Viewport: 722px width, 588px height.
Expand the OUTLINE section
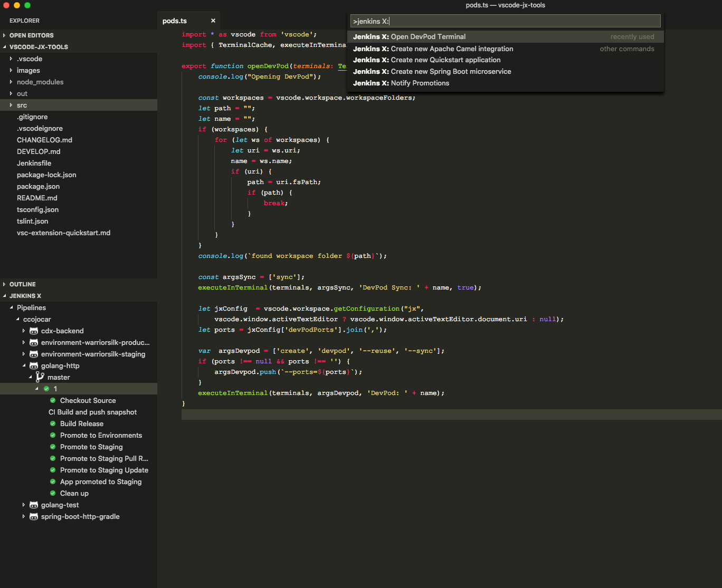4,284
